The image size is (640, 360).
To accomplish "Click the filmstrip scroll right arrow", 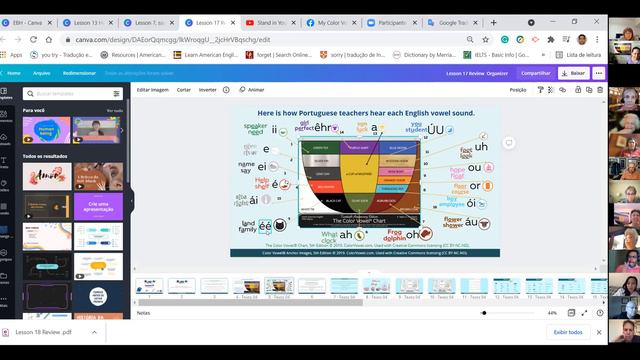I will (x=604, y=302).
